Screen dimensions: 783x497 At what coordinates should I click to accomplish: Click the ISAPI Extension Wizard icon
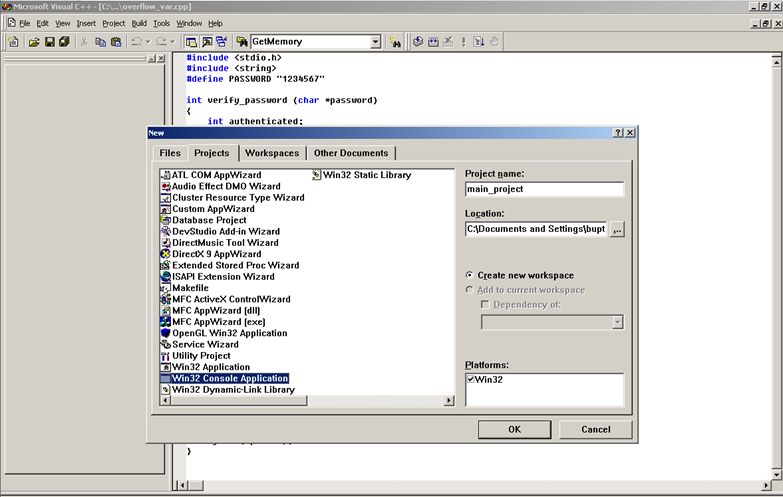[x=166, y=277]
